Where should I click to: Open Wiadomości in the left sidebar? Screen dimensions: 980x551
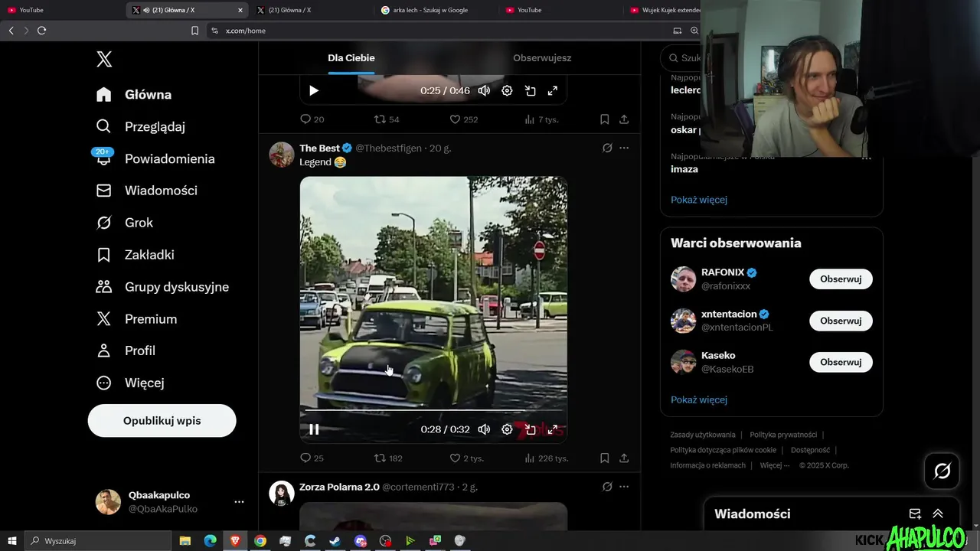tap(146, 191)
